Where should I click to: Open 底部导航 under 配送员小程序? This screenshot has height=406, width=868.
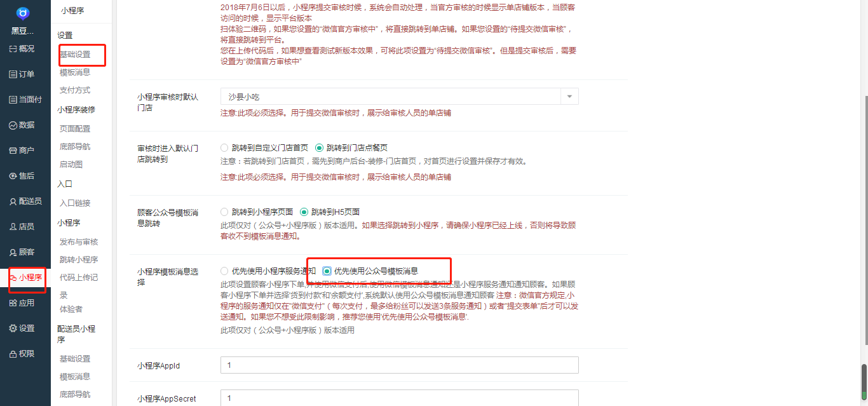click(75, 394)
